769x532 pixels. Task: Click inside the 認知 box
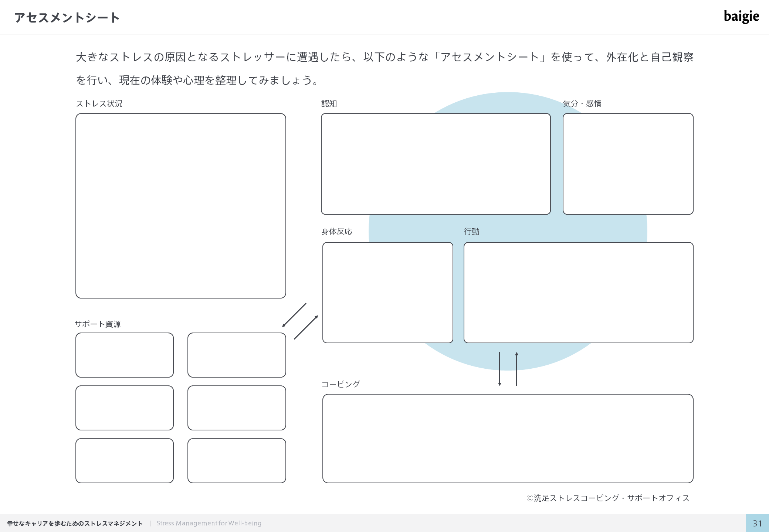tap(436, 164)
